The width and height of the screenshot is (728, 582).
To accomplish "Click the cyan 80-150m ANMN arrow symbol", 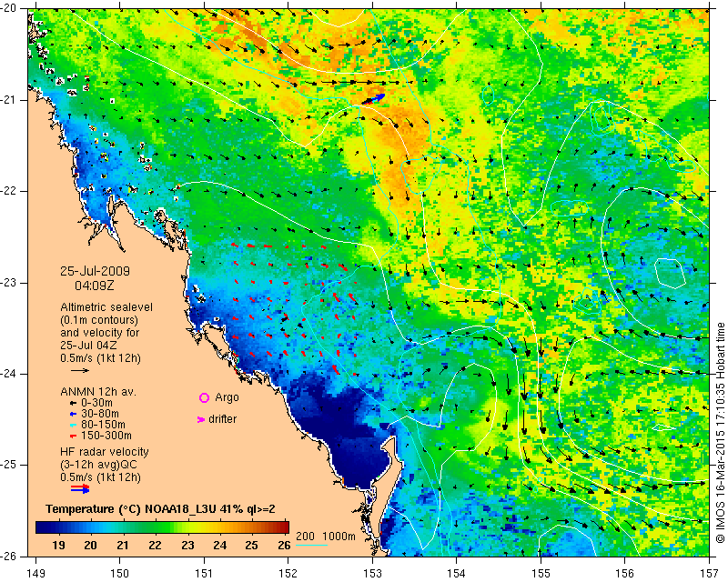I will (73, 425).
